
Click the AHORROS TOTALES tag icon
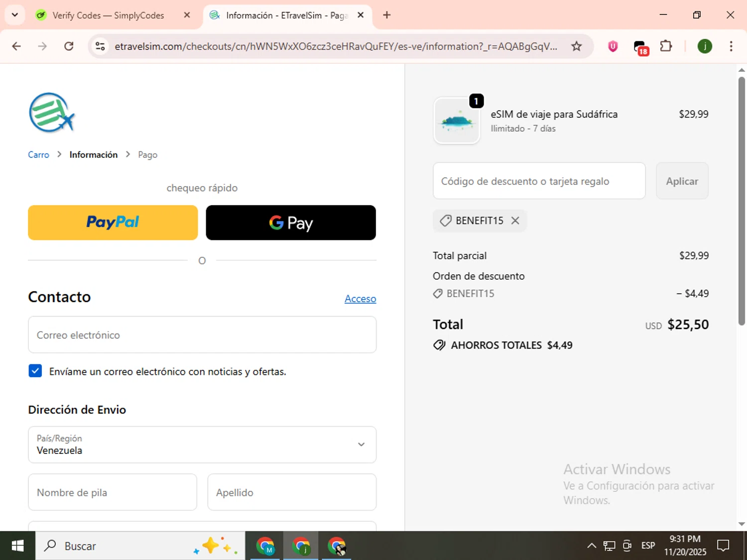point(439,345)
